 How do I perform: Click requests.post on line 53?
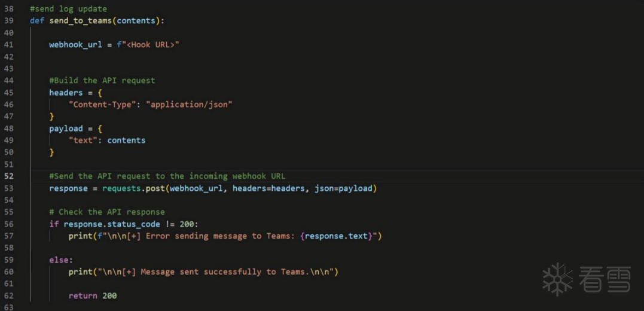pyautogui.click(x=133, y=188)
